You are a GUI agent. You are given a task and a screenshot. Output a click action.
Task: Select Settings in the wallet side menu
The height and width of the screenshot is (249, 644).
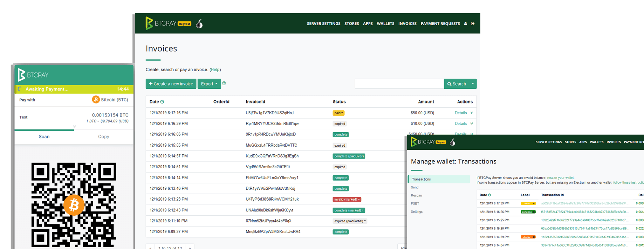[417, 211]
